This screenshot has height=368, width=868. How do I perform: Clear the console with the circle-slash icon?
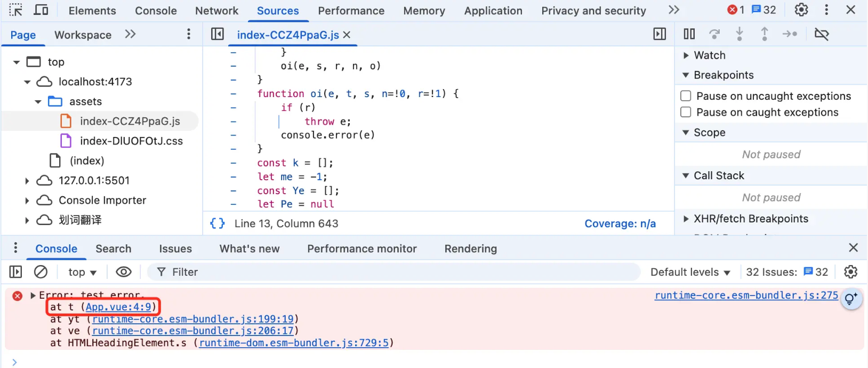click(41, 272)
